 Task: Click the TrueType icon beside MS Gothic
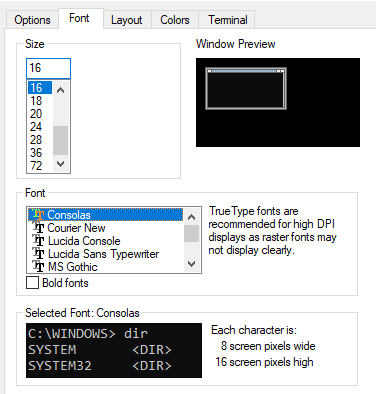coord(38,267)
